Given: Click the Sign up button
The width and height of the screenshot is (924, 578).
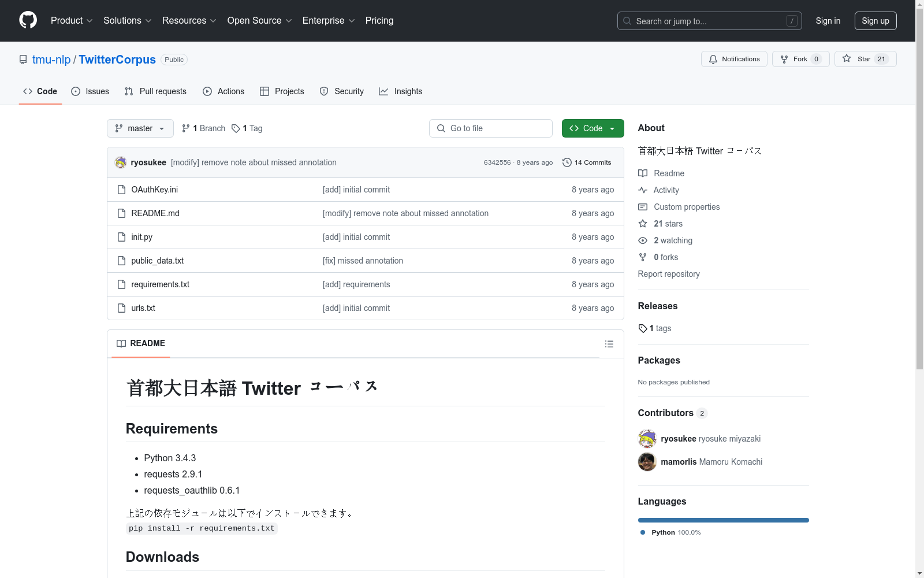Looking at the screenshot, I should [875, 21].
